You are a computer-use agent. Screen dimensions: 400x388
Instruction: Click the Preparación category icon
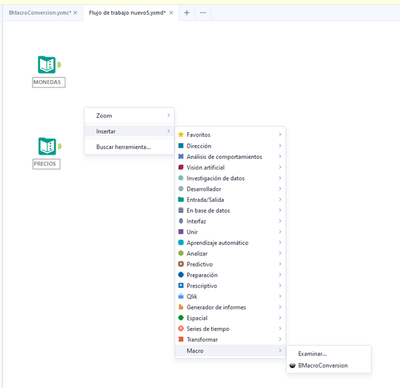point(181,275)
